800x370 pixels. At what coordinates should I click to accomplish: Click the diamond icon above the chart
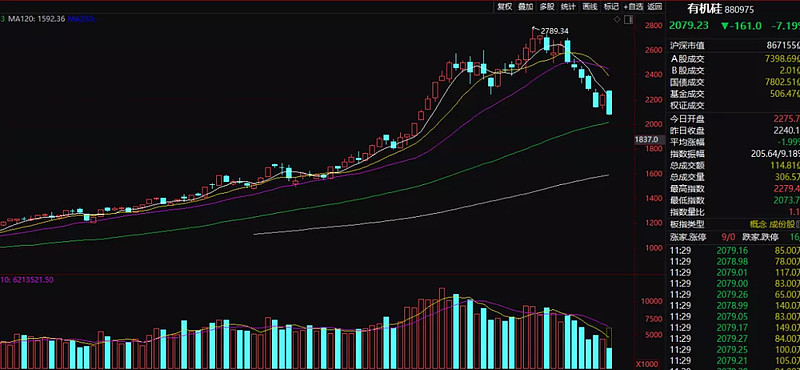point(617,19)
